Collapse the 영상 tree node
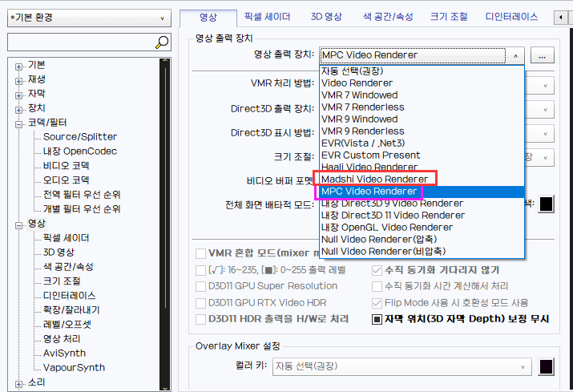This screenshot has height=392, width=573. point(18,225)
